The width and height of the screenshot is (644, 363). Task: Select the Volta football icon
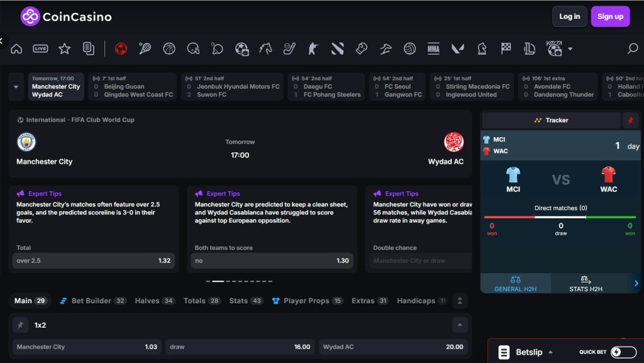point(555,48)
